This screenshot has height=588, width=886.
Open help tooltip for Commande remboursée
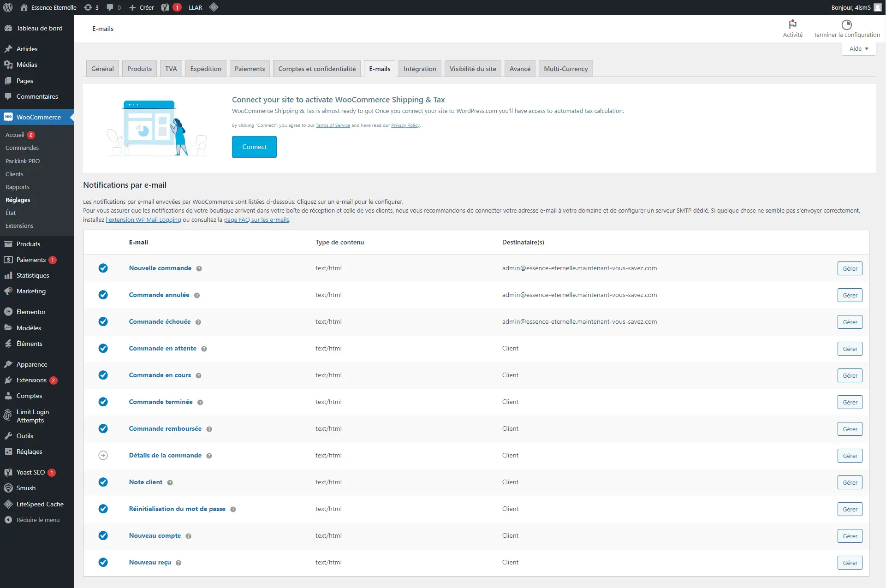(209, 429)
